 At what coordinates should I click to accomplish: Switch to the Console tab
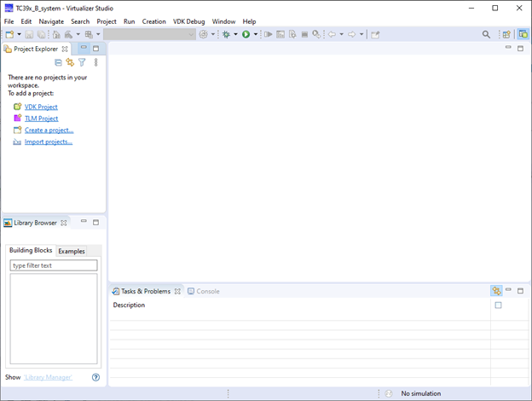click(x=207, y=291)
